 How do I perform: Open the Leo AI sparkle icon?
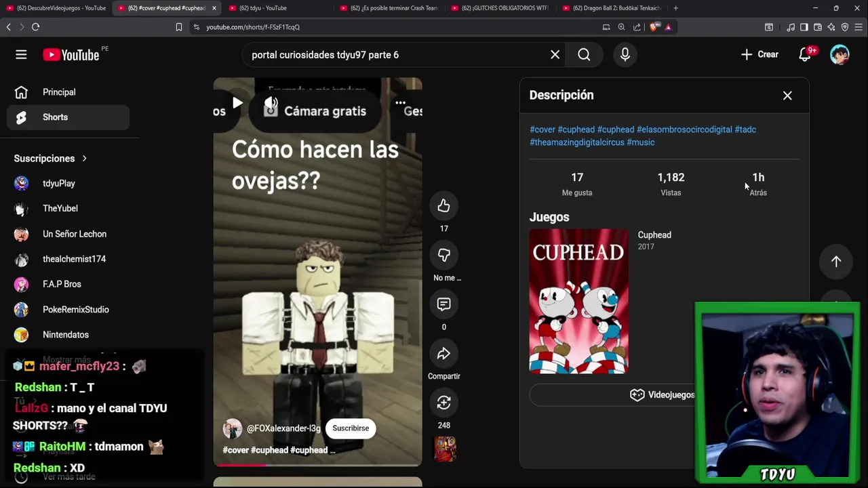tap(831, 27)
